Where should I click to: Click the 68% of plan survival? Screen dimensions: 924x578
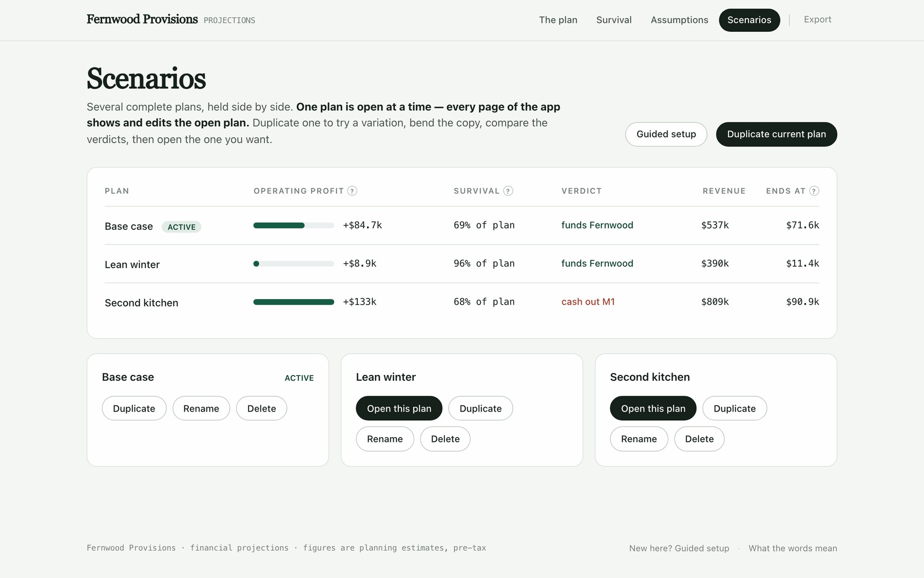pos(484,302)
